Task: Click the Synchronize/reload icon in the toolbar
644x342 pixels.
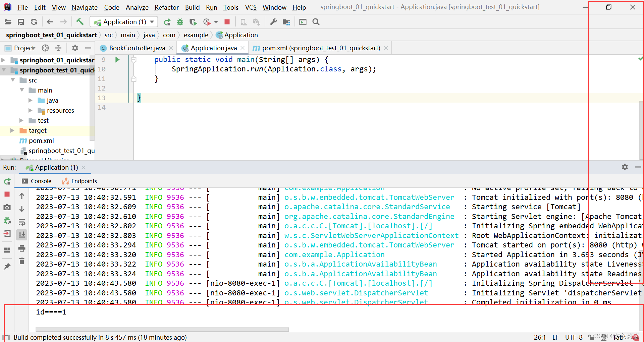Action: [x=34, y=22]
